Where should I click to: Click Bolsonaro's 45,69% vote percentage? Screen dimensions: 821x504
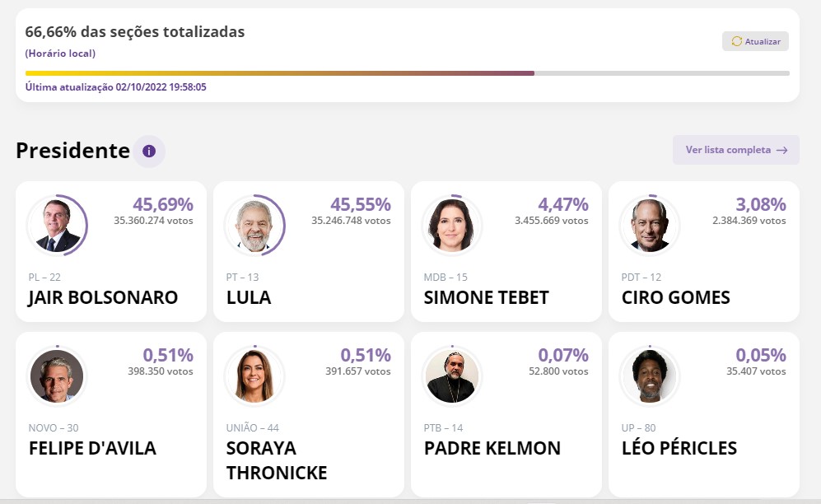click(x=163, y=204)
